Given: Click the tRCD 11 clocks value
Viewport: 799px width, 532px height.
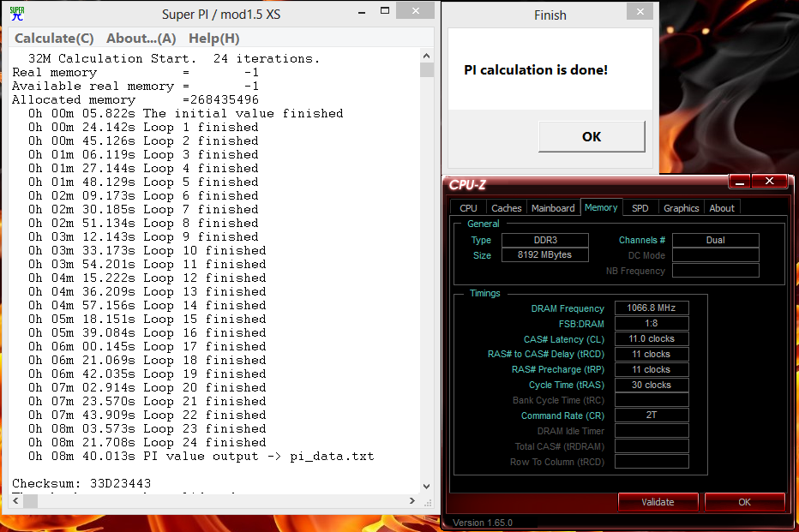Looking at the screenshot, I should pos(652,354).
